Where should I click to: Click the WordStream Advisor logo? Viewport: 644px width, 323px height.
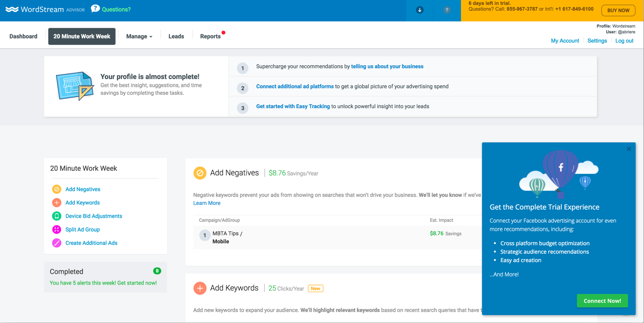pos(45,9)
